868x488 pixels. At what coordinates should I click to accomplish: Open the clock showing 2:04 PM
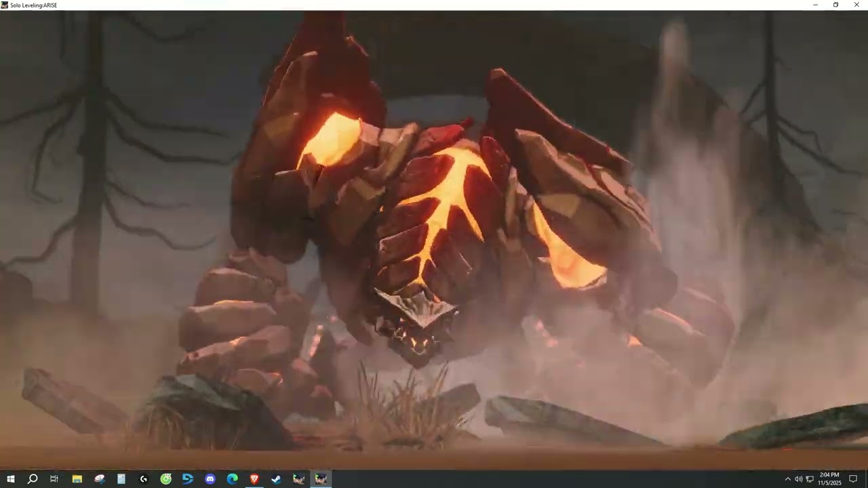[x=829, y=479]
